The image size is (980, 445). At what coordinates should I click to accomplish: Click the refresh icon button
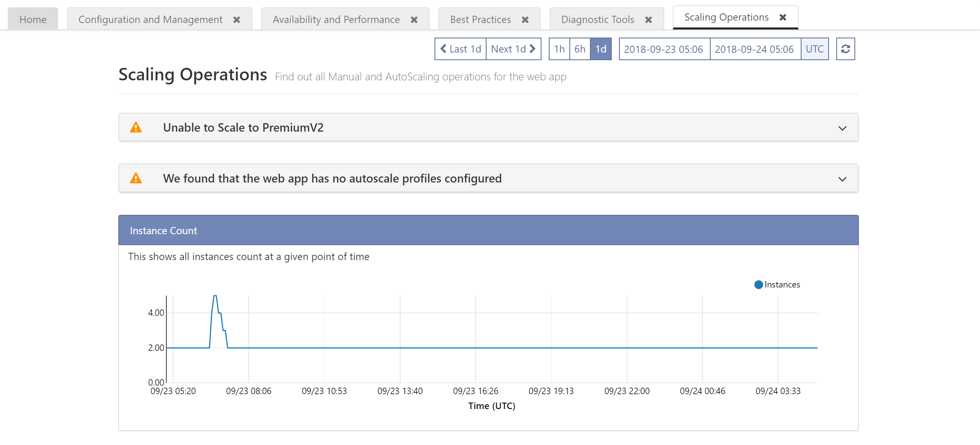845,49
